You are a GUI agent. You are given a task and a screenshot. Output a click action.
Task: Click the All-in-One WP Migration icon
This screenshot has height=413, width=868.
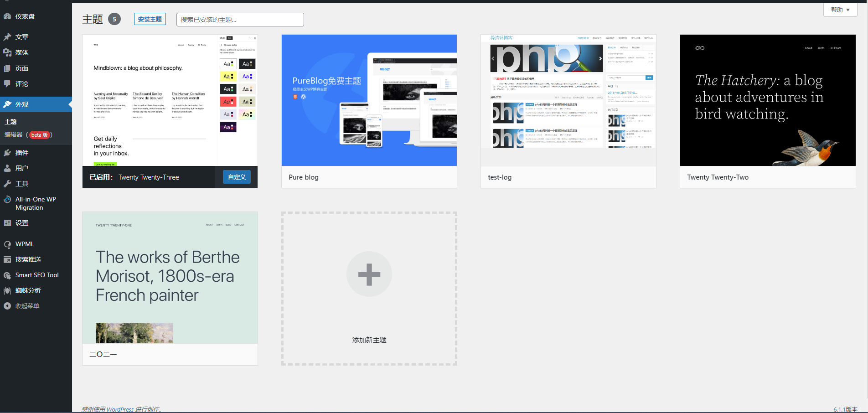click(x=7, y=199)
